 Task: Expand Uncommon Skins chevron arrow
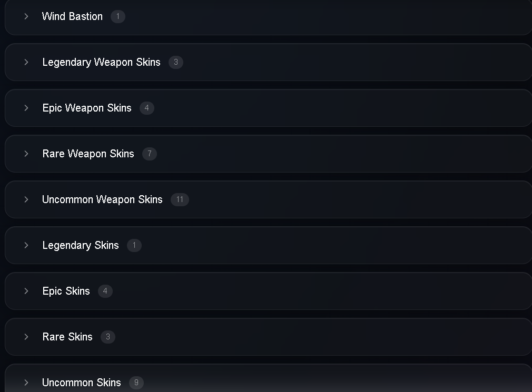click(x=26, y=382)
